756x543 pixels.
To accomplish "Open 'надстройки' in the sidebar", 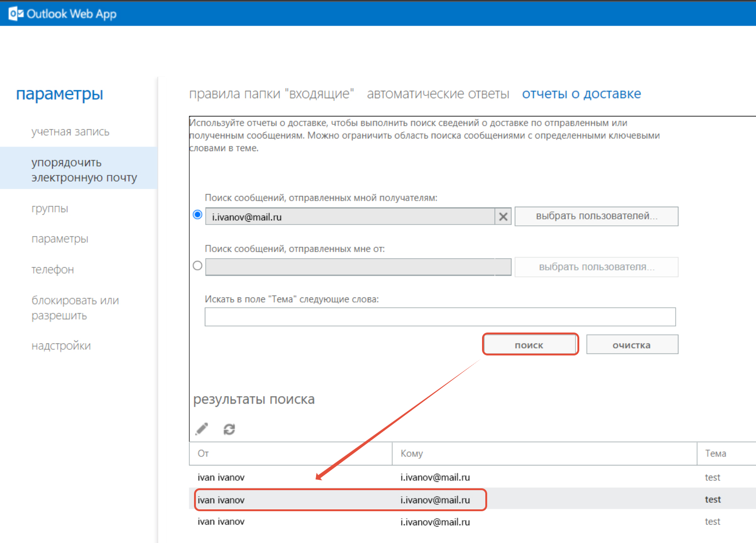I will point(61,346).
